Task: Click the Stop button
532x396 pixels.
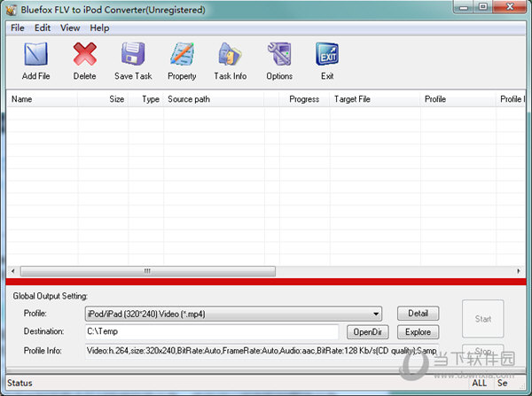Action: tap(483, 351)
